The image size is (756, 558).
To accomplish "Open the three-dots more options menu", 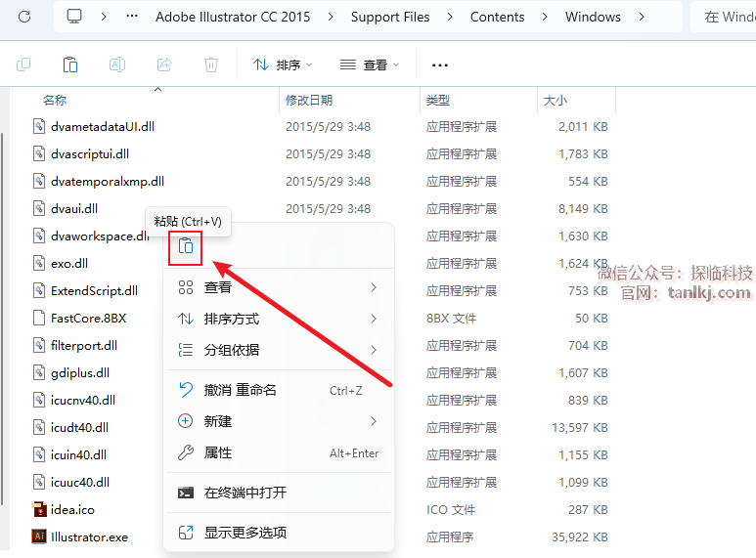I will (x=440, y=65).
